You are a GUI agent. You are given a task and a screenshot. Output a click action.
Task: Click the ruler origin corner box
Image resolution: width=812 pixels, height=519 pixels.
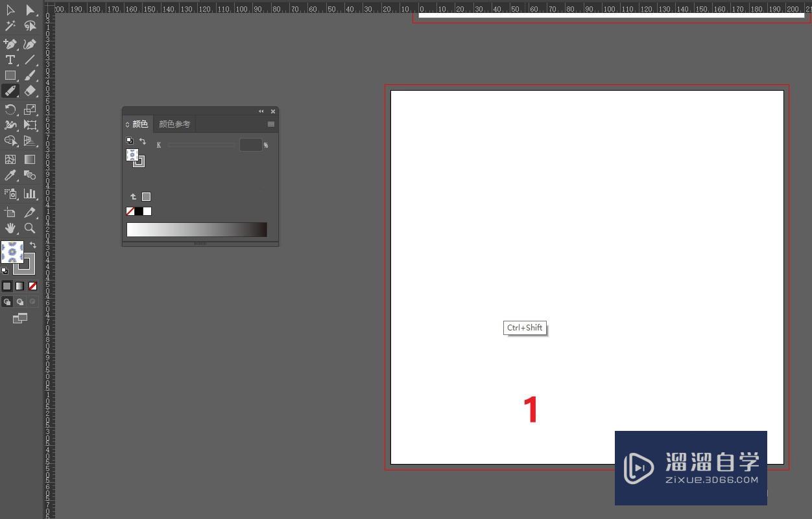pos(49,8)
